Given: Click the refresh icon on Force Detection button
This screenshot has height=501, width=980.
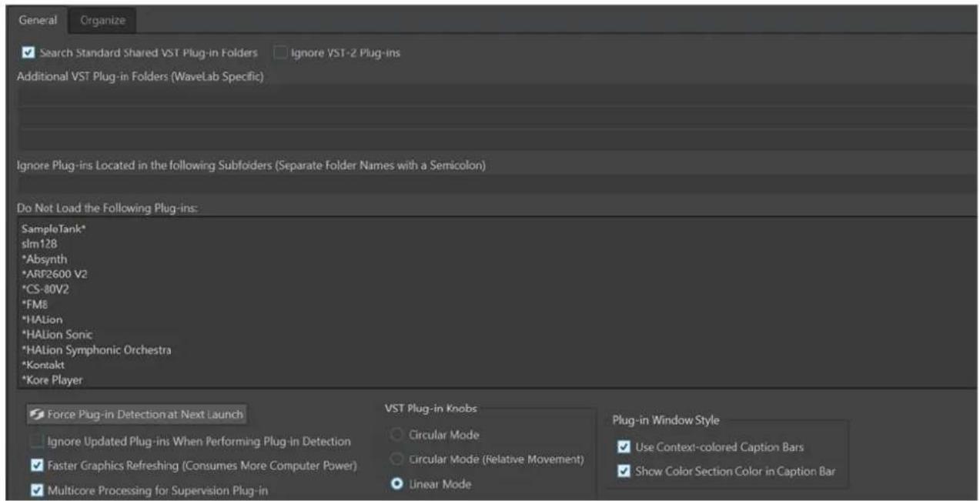Looking at the screenshot, I should point(35,415).
